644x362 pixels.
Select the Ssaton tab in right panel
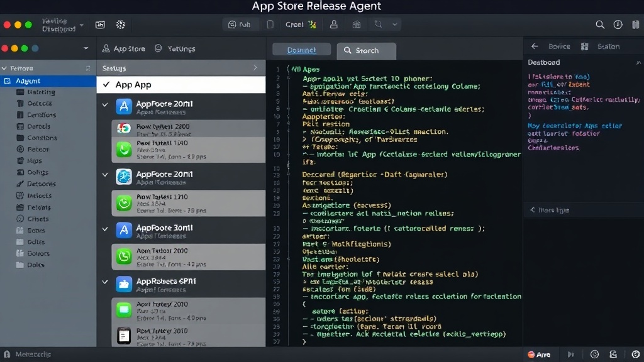click(x=608, y=47)
